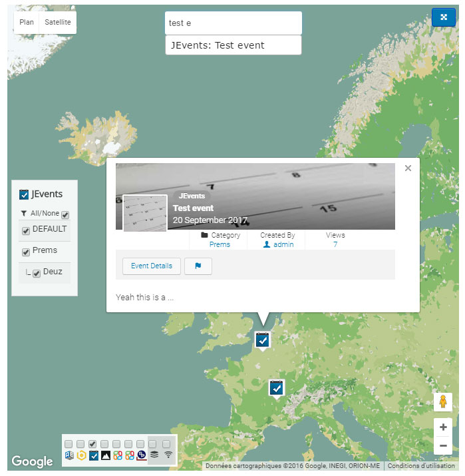This screenshot has width=465, height=476.
Task: Enable checkbox above yellow hexagon icon
Action: point(80,444)
